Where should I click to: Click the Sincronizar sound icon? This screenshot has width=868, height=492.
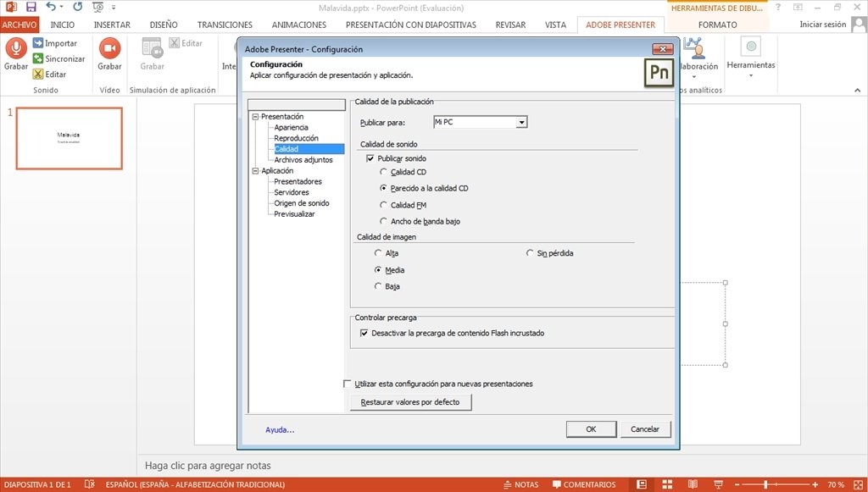pyautogui.click(x=37, y=58)
